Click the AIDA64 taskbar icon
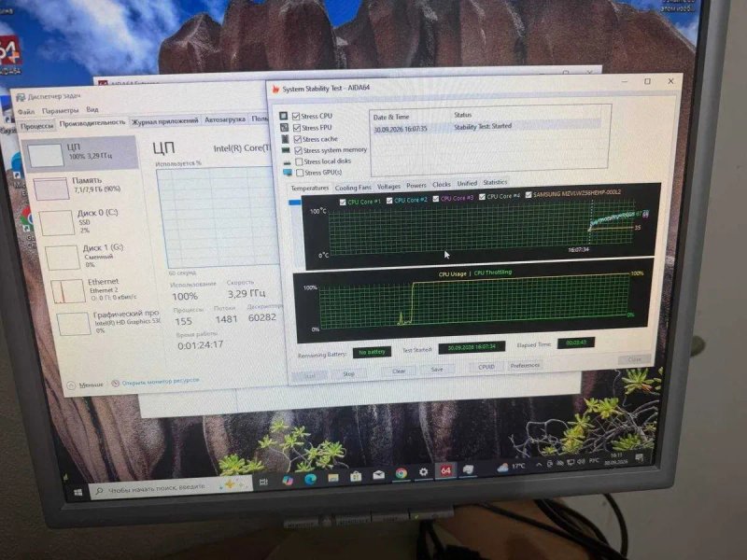The image size is (747, 560). pos(445,471)
